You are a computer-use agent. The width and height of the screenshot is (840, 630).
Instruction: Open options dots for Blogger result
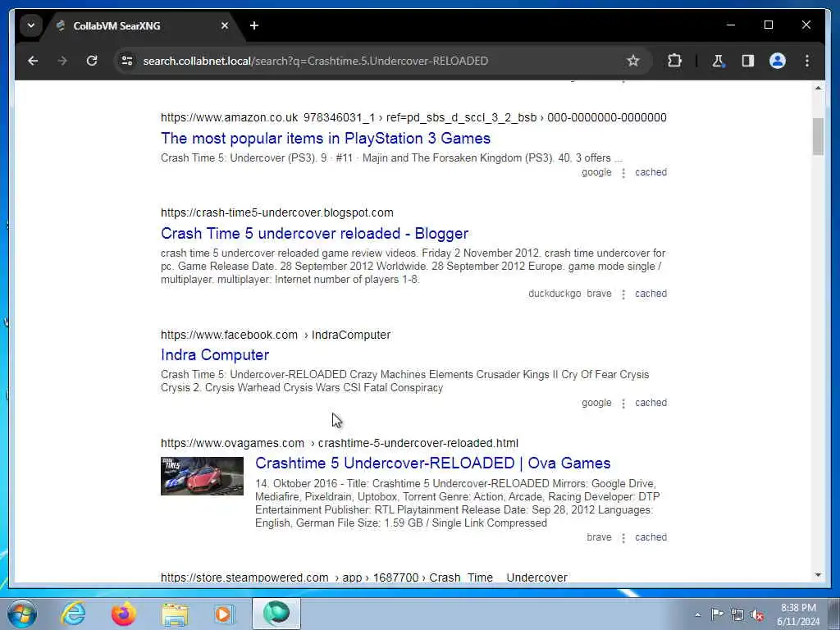[623, 294]
